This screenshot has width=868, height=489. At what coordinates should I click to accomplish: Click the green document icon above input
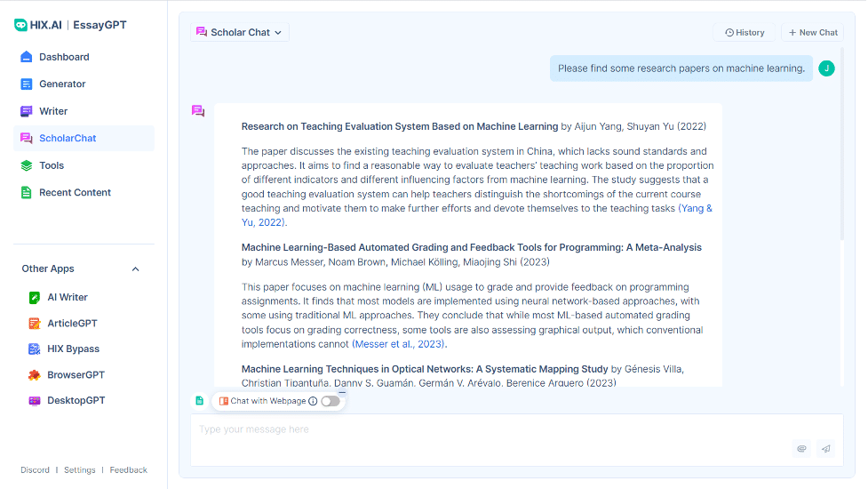point(200,400)
